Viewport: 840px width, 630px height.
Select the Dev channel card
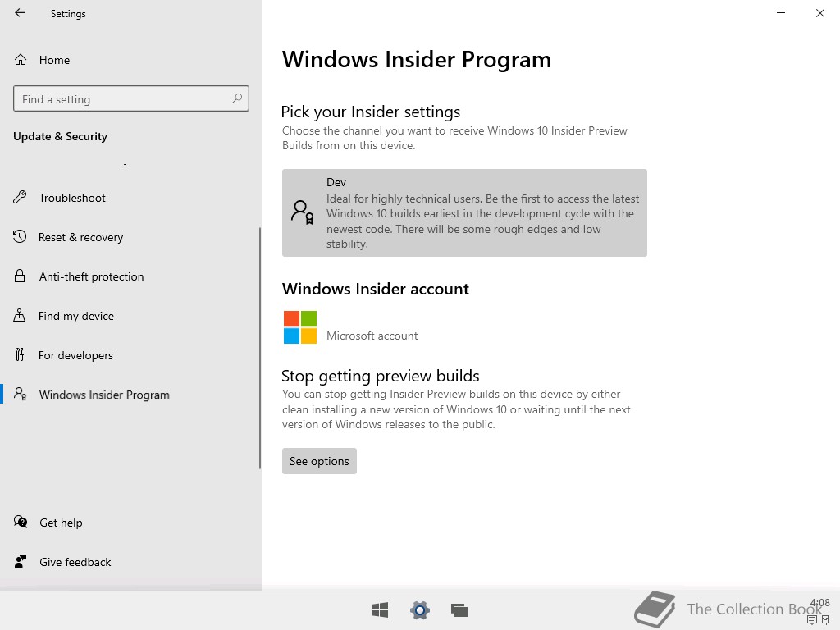point(464,212)
